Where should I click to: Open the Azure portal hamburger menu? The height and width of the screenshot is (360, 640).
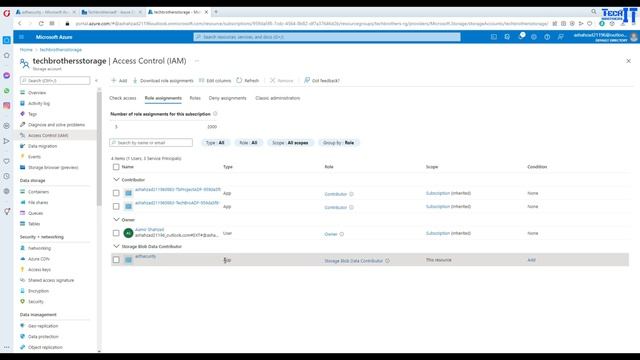[21, 37]
